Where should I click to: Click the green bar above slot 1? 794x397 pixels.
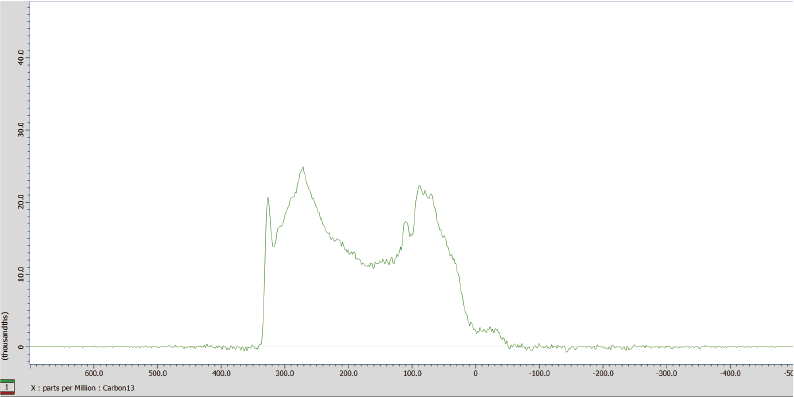(7, 380)
